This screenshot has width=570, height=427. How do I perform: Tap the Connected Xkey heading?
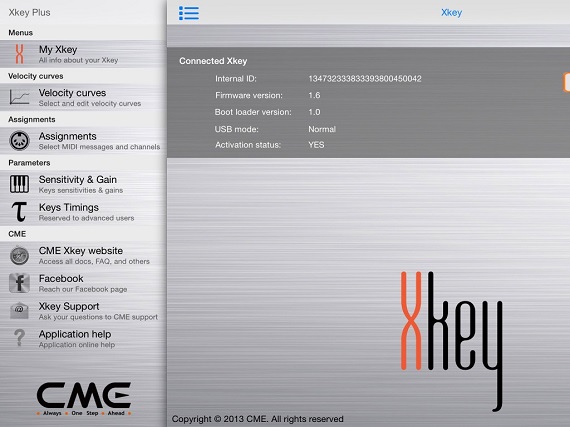213,61
